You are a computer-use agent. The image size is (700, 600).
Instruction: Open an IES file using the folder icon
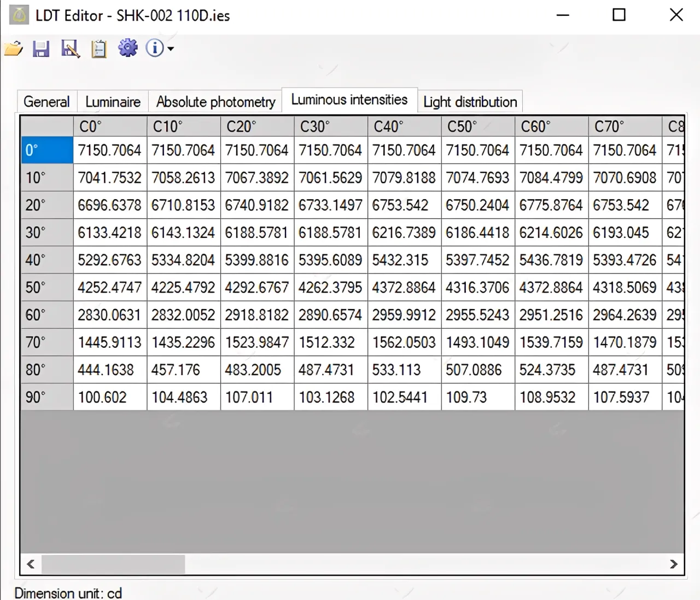pyautogui.click(x=14, y=48)
